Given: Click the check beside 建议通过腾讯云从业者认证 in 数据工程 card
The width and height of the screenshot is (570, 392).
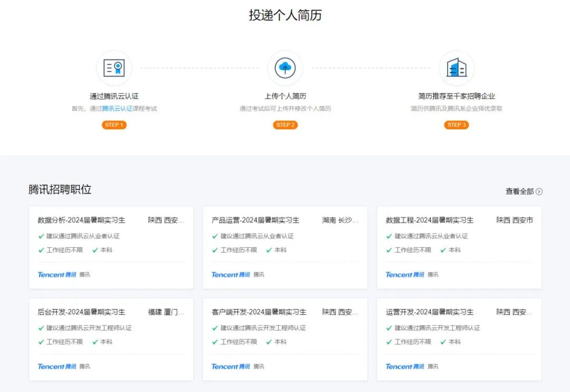Looking at the screenshot, I should coord(389,236).
